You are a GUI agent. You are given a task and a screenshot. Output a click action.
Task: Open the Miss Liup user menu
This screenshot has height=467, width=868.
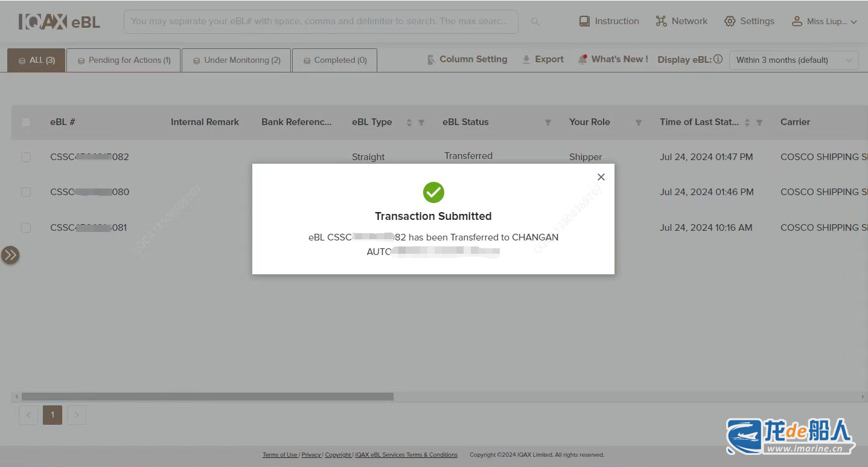[824, 21]
